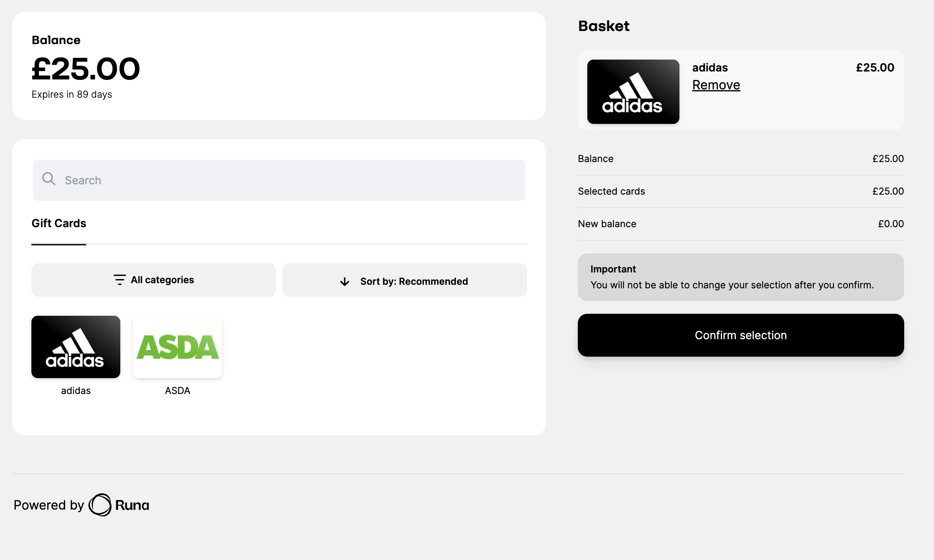Click the Important notice box

(x=741, y=277)
